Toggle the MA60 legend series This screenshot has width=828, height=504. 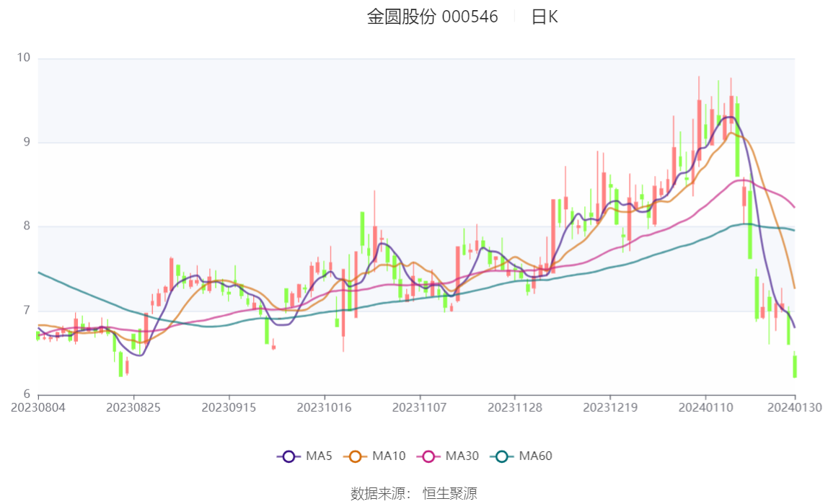pos(521,456)
